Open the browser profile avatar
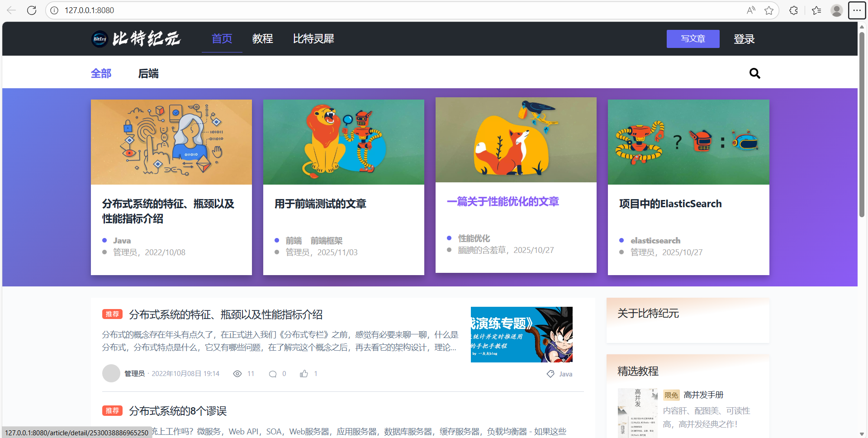Viewport: 868px width, 438px height. coord(836,10)
